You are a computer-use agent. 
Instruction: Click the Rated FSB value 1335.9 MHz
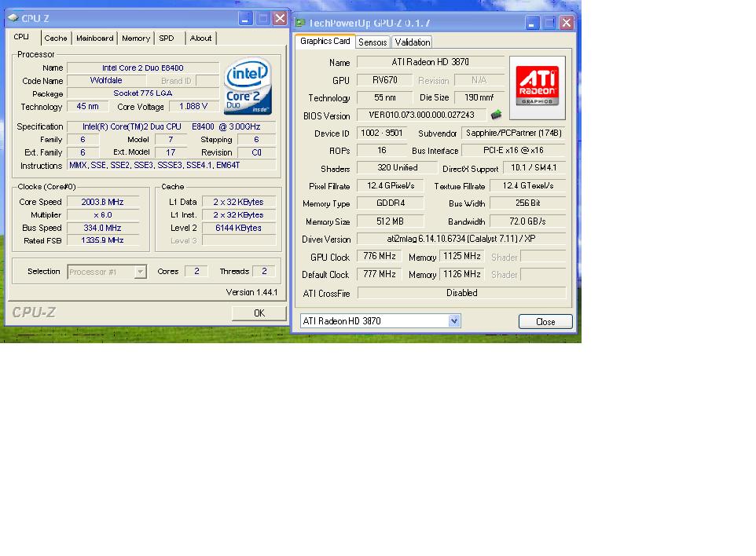pos(103,240)
